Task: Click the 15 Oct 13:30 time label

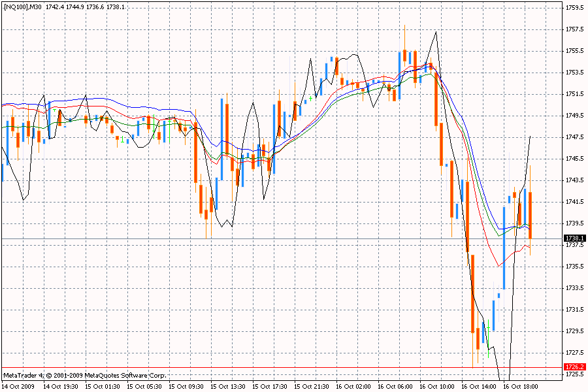Action: [x=228, y=386]
